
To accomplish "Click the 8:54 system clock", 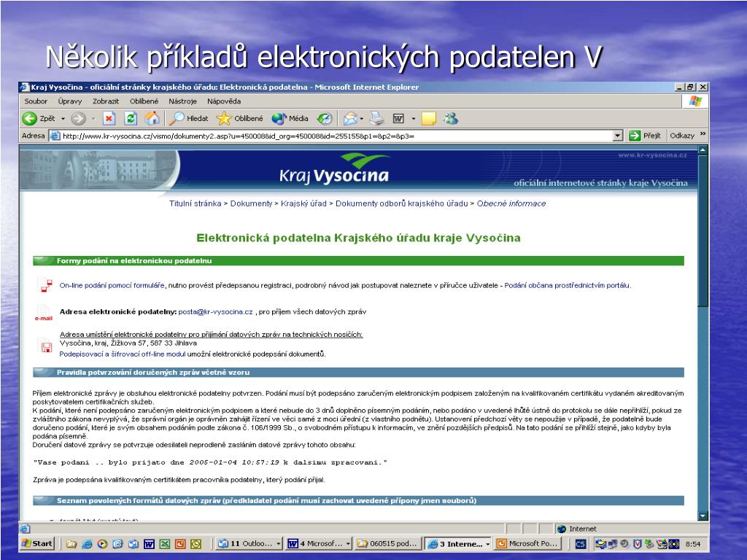I will 693,544.
